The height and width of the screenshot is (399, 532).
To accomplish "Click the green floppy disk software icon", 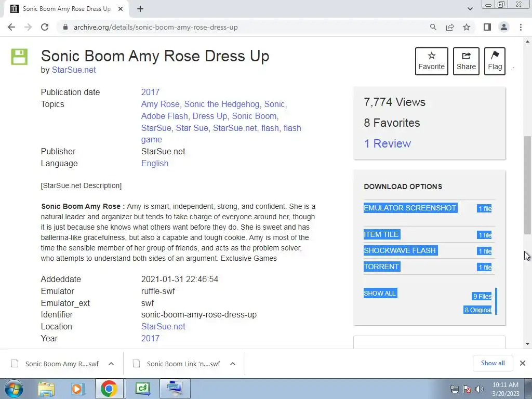I will pyautogui.click(x=19, y=57).
